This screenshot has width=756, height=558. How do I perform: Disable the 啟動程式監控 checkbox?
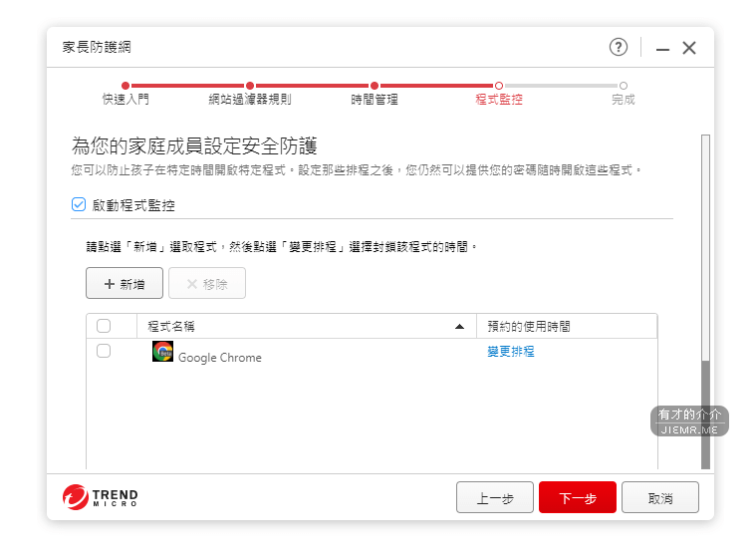click(x=79, y=204)
